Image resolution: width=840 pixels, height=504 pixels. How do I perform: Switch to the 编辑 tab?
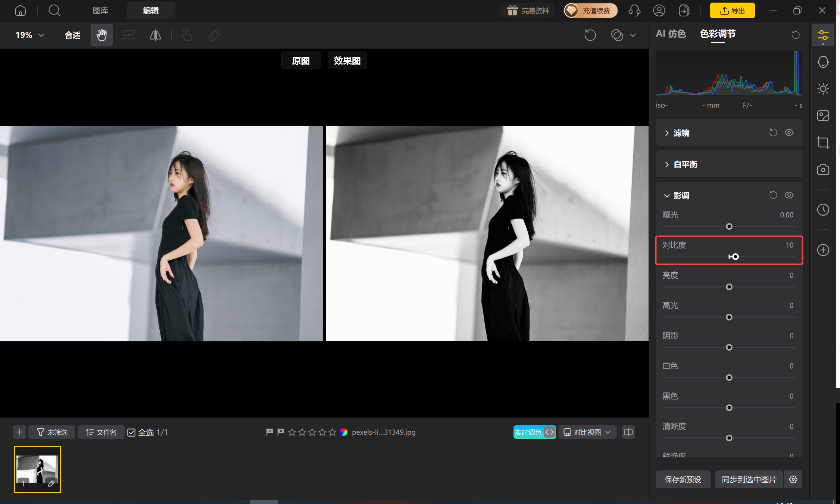click(151, 10)
